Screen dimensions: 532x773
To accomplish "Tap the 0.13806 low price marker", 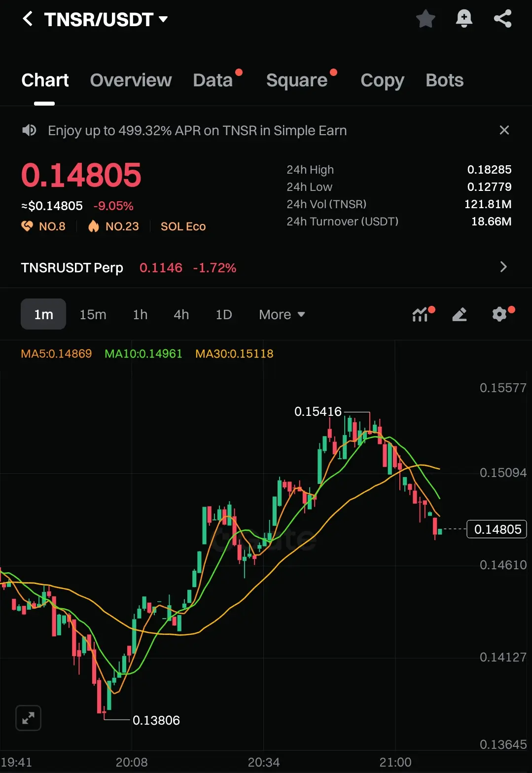I will [156, 720].
